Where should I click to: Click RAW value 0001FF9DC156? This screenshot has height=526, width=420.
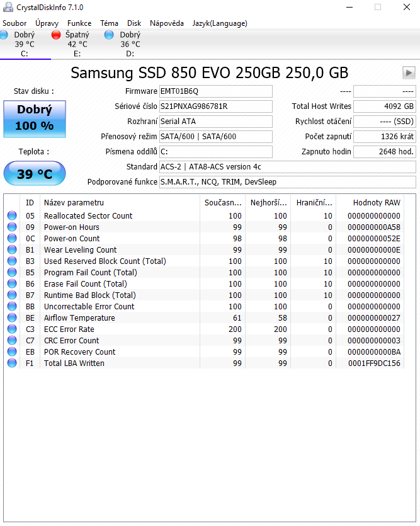pyautogui.click(x=374, y=363)
